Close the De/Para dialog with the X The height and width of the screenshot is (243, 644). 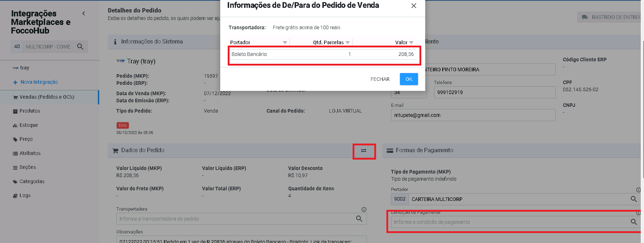413,6
